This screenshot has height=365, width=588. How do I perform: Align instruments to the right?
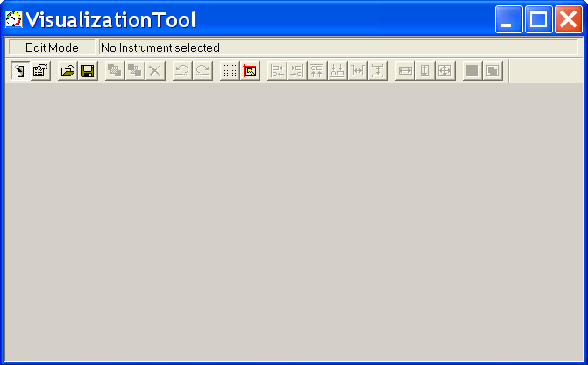point(297,70)
